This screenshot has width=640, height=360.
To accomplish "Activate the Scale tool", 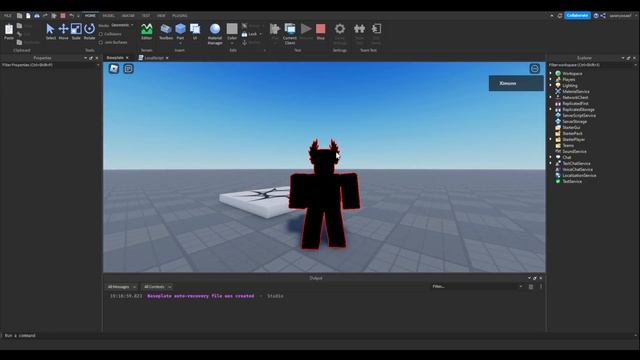I will 76,31.
